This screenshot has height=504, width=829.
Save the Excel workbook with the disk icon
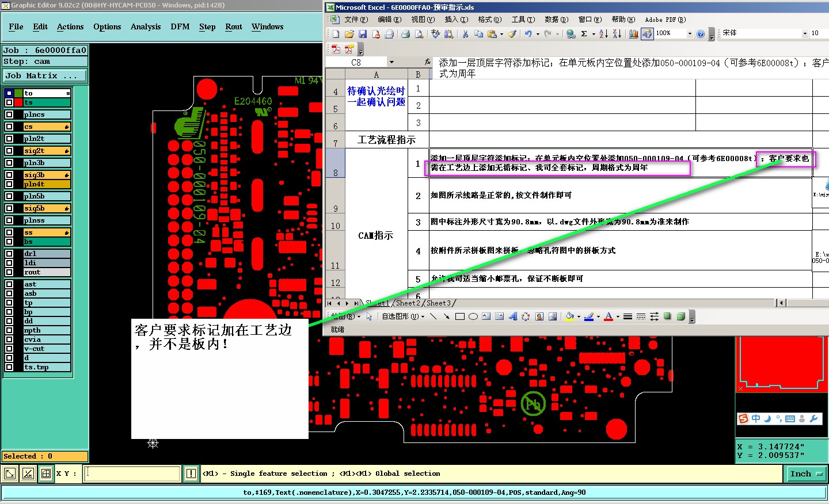(x=363, y=34)
